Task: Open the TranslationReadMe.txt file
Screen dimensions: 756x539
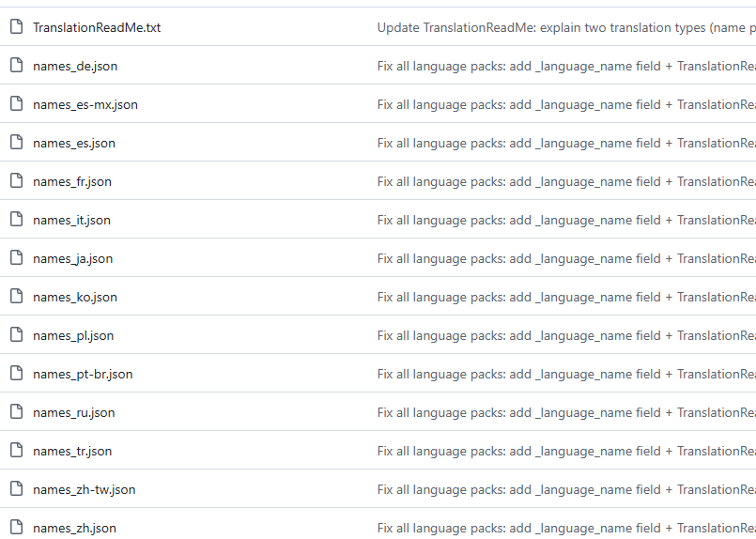Action: [97, 27]
